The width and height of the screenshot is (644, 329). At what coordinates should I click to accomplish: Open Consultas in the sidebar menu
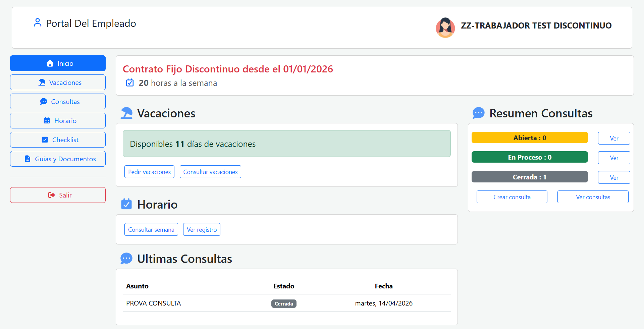[58, 101]
